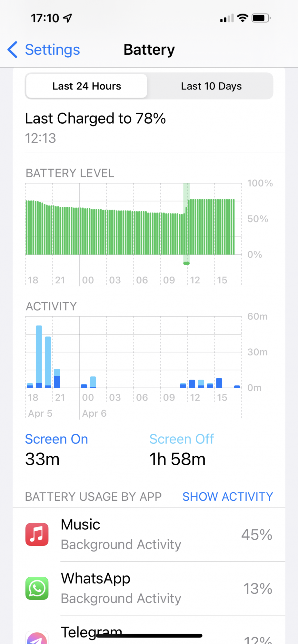
Task: Select the Music battery usage row
Action: pos(149,535)
